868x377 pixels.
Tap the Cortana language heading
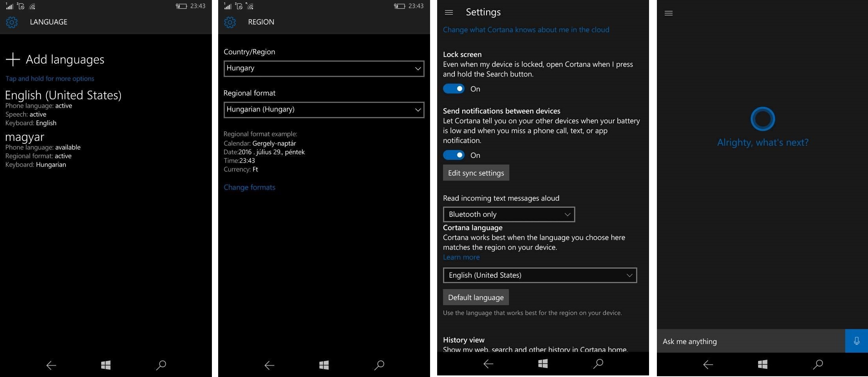click(473, 228)
